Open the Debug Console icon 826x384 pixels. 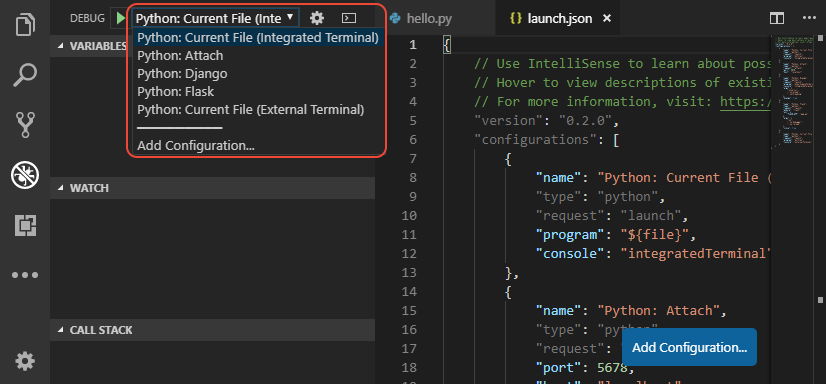point(349,18)
